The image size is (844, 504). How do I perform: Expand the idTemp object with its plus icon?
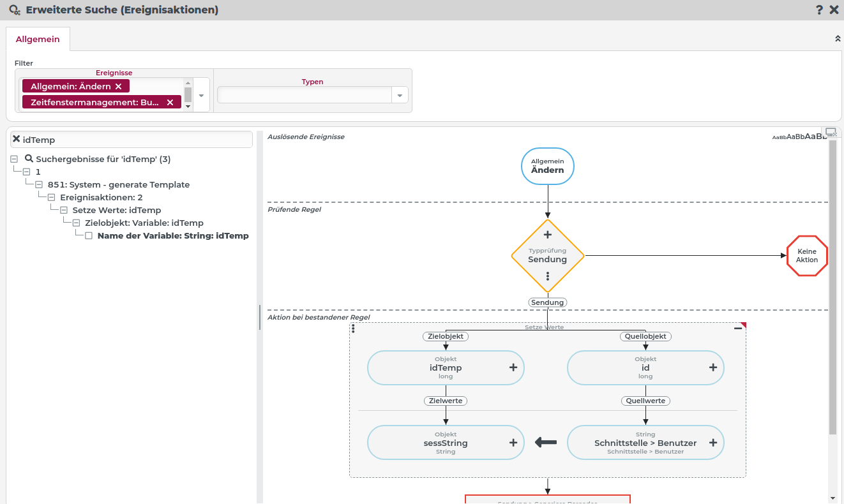(513, 367)
